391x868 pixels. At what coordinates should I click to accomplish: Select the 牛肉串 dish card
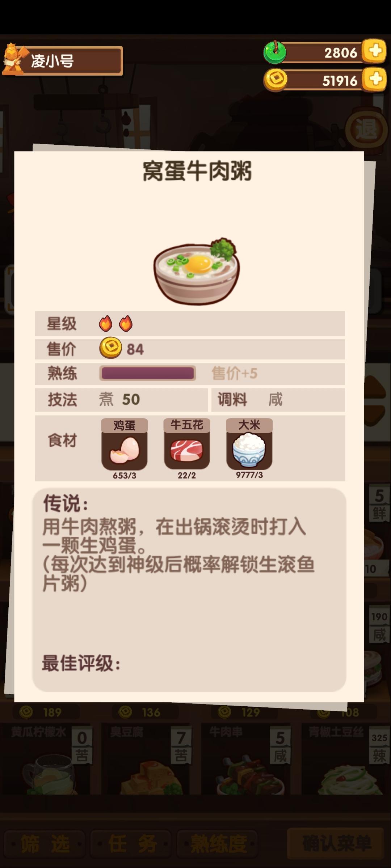pyautogui.click(x=247, y=758)
